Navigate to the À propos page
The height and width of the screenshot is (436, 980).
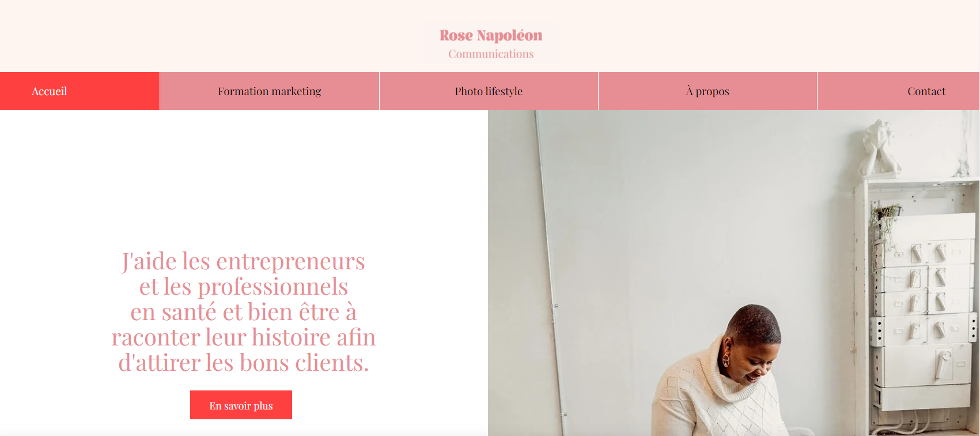707,91
